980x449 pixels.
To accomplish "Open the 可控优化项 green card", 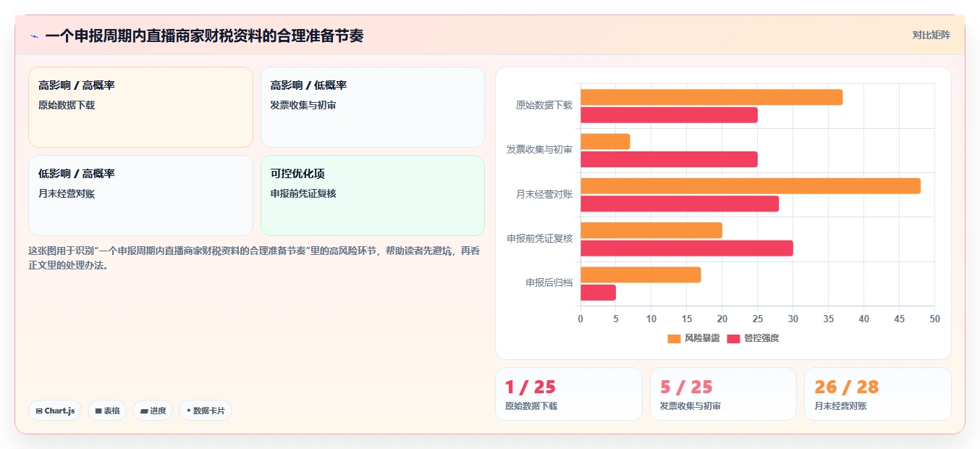I will tap(373, 196).
